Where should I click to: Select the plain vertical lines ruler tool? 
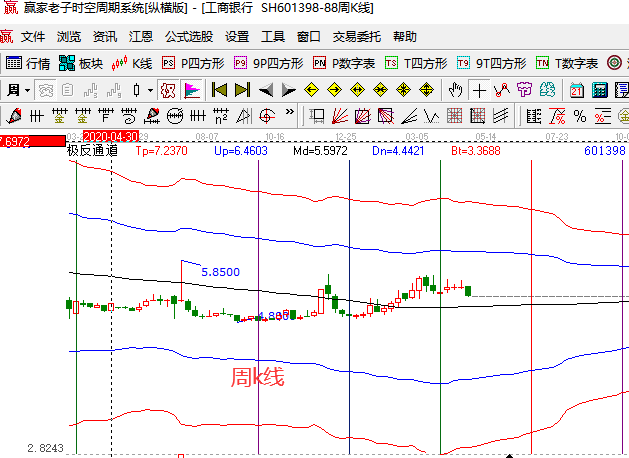[37, 116]
